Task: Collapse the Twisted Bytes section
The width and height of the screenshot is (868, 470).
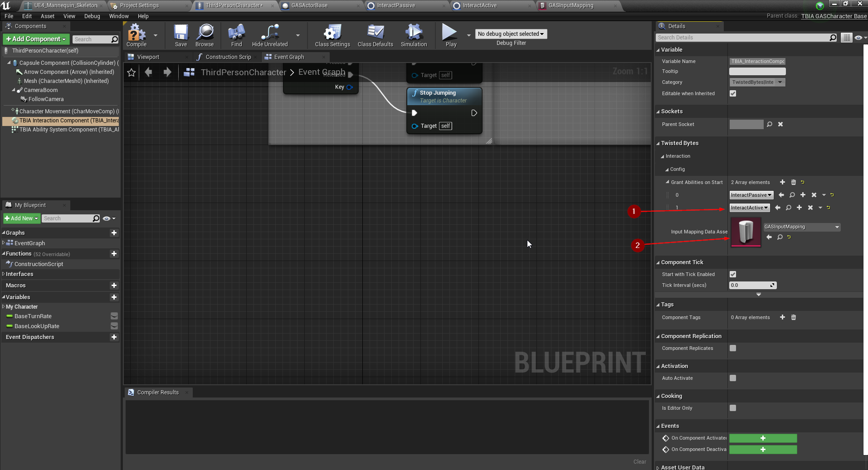Action: tap(658, 143)
